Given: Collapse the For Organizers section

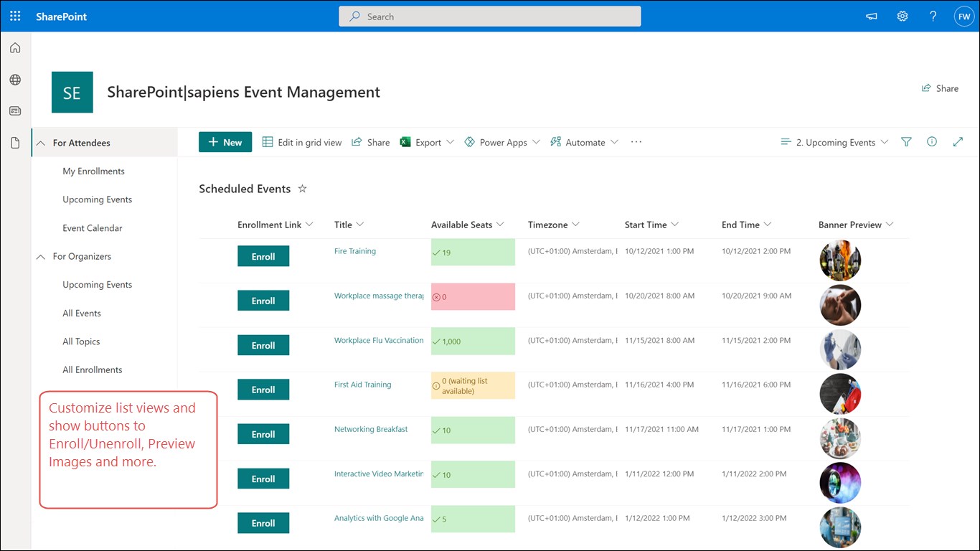Looking at the screenshot, I should (x=41, y=256).
